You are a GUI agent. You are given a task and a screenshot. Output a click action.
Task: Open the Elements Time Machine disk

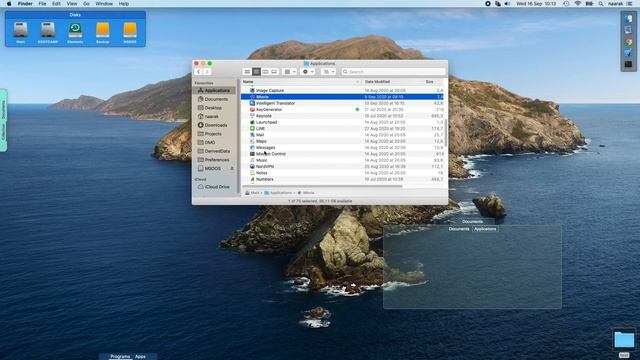tap(75, 31)
